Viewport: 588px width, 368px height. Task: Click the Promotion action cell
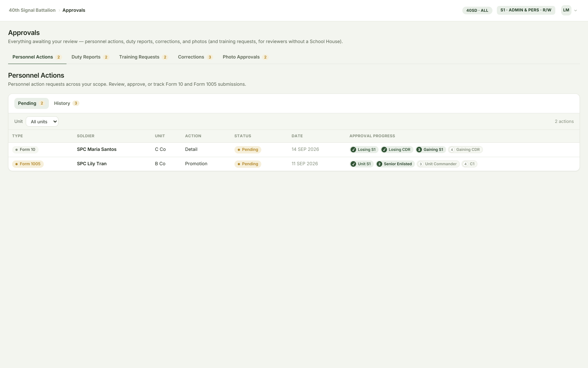196,164
